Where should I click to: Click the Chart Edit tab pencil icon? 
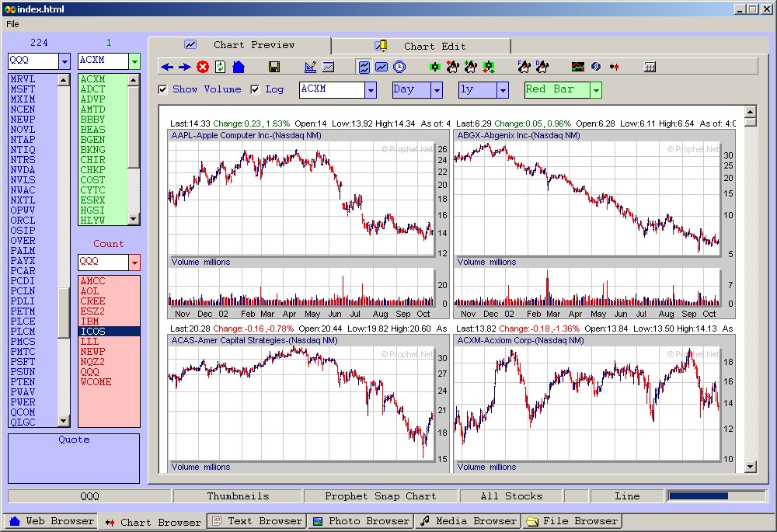(381, 46)
